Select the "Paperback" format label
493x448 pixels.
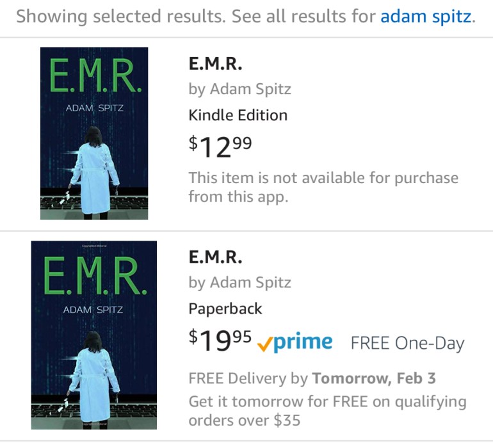pos(225,308)
